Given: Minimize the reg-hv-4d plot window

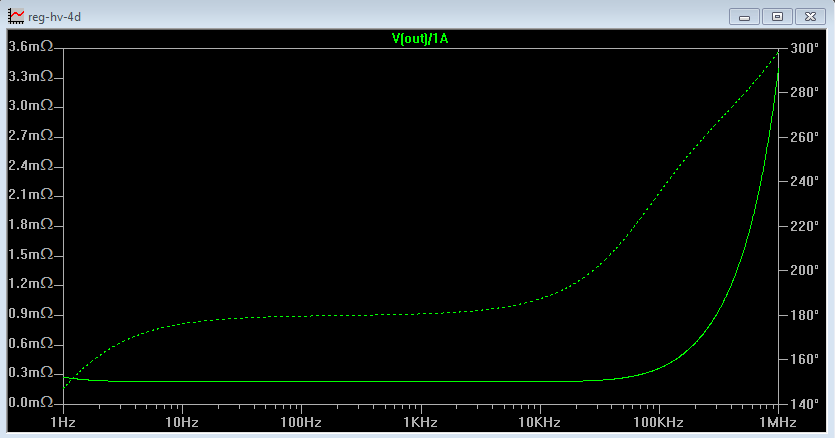Looking at the screenshot, I should [744, 17].
